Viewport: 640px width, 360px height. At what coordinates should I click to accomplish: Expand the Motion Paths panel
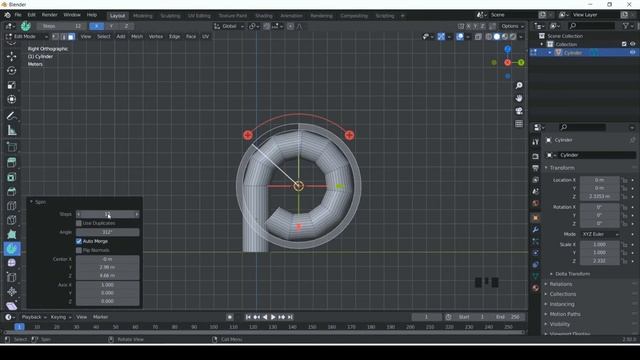pyautogui.click(x=564, y=314)
